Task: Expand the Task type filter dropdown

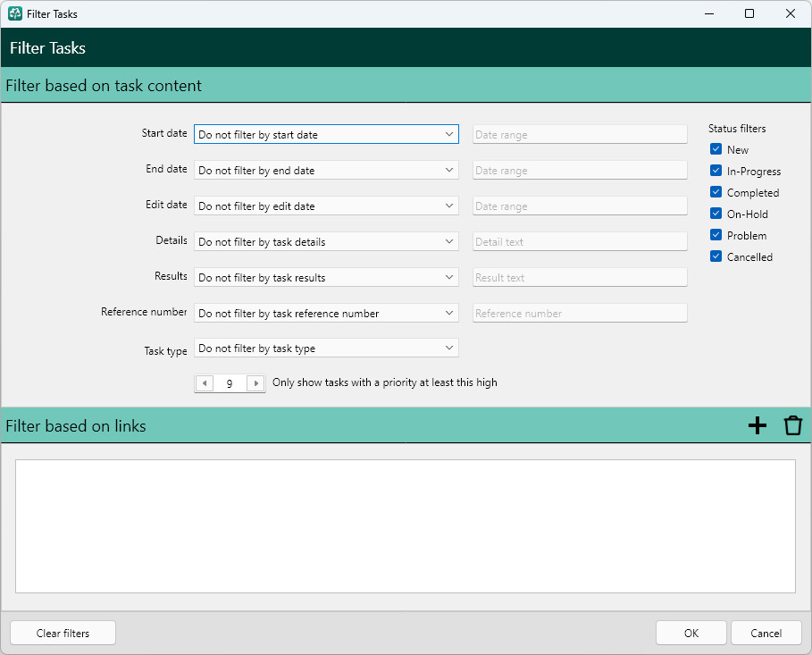Action: click(326, 348)
